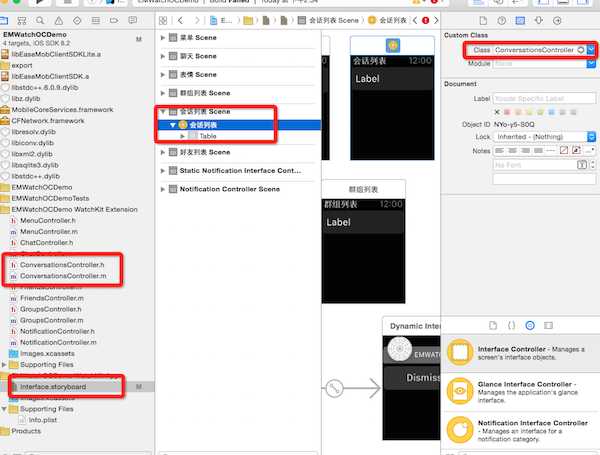Open the breakpoint navigator icon

[x=114, y=20]
